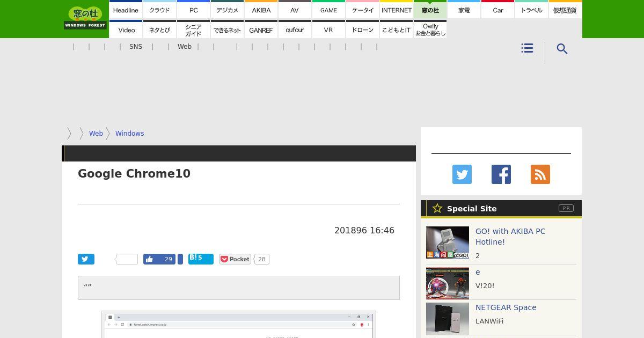Open the できるネット site tab
This screenshot has height=338, width=644.
(228, 30)
